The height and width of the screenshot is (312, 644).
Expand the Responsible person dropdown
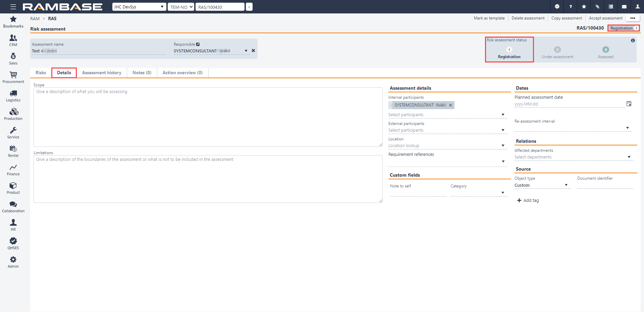tap(246, 51)
